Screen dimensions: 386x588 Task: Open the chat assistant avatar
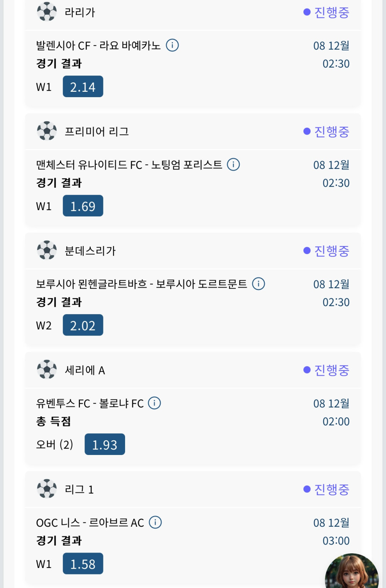[x=351, y=572]
